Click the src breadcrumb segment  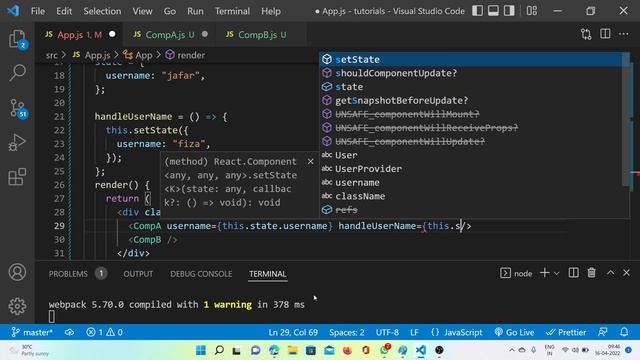click(x=51, y=55)
